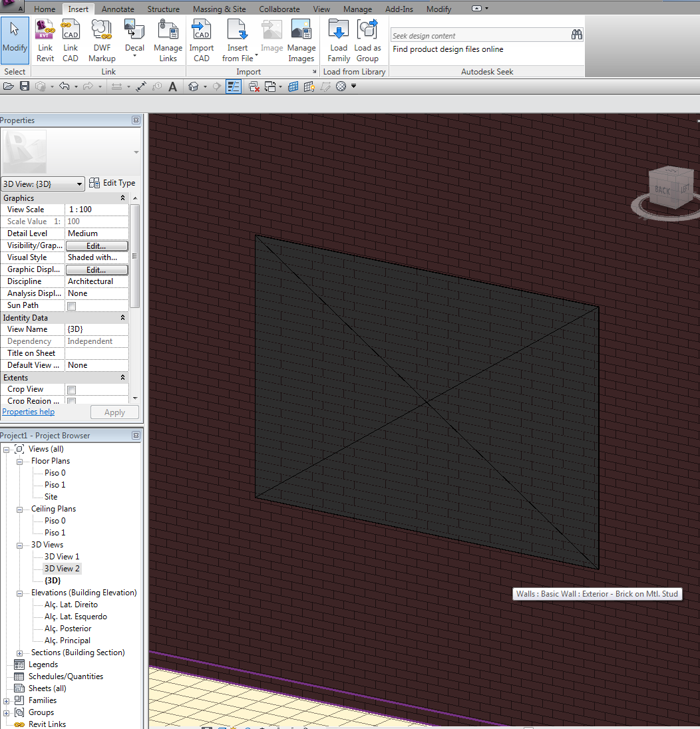
Task: Toggle the Crop Region Visible checkbox
Action: (x=71, y=401)
